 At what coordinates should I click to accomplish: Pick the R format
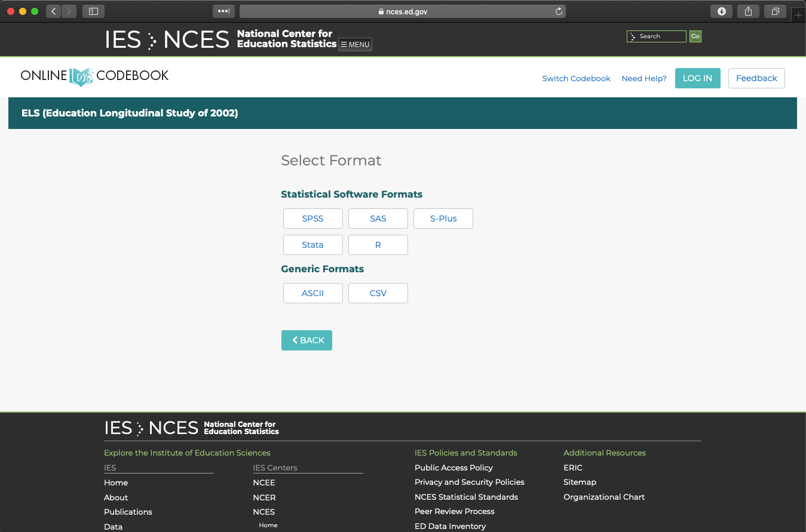point(378,245)
